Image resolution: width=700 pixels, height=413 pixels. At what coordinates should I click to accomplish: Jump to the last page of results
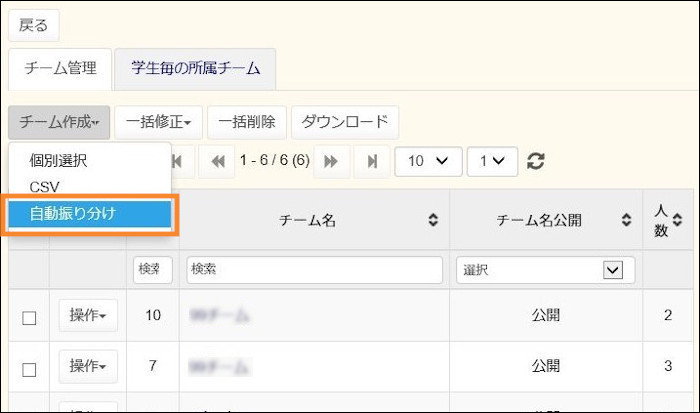(x=371, y=162)
